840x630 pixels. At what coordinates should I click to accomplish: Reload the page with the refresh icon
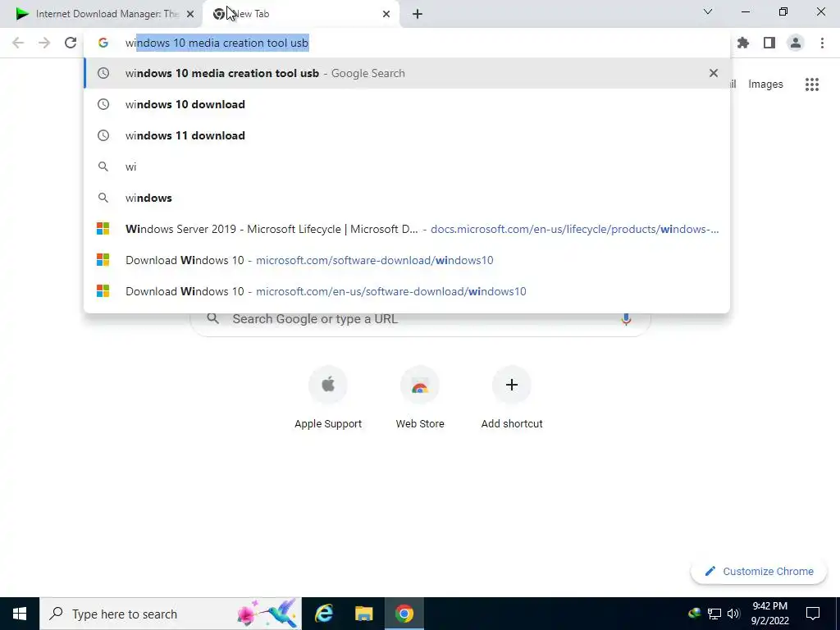coord(71,43)
